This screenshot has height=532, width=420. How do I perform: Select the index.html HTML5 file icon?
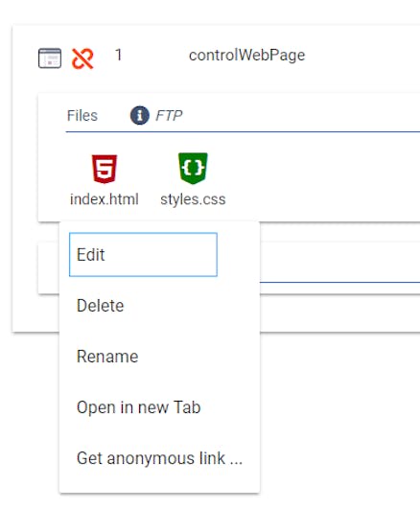pyautogui.click(x=105, y=169)
